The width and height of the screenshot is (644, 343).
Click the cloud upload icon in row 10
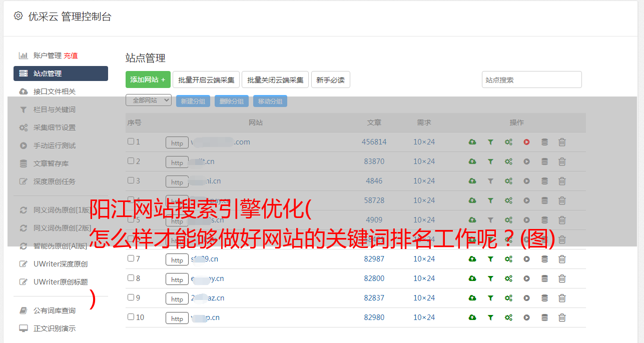point(472,317)
